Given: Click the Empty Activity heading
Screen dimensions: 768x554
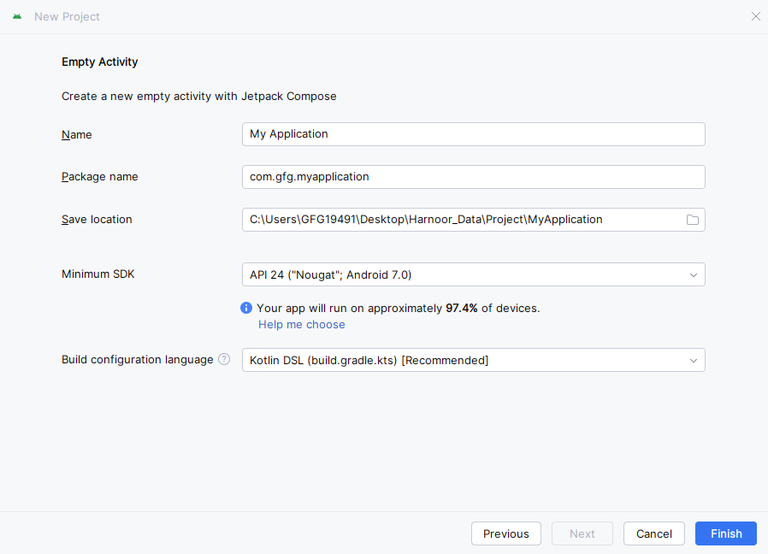Looking at the screenshot, I should tap(100, 62).
